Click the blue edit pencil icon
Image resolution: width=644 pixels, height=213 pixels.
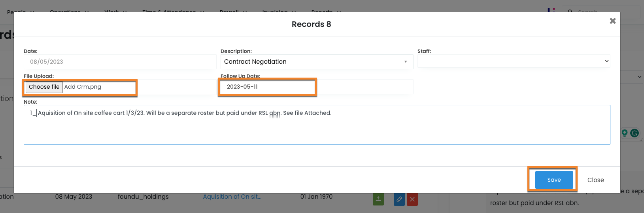pyautogui.click(x=399, y=199)
